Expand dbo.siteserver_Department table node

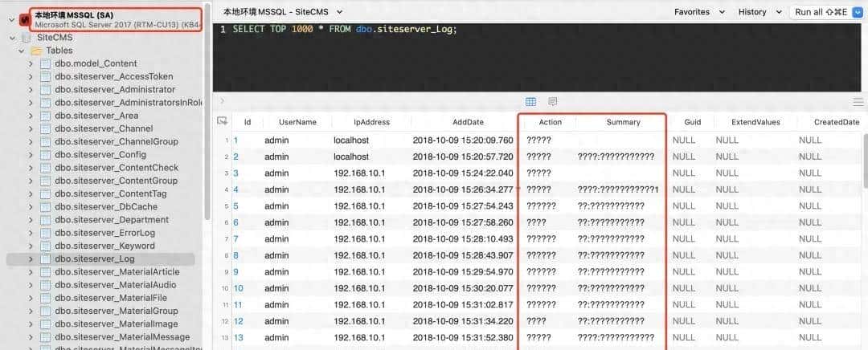coord(31,219)
